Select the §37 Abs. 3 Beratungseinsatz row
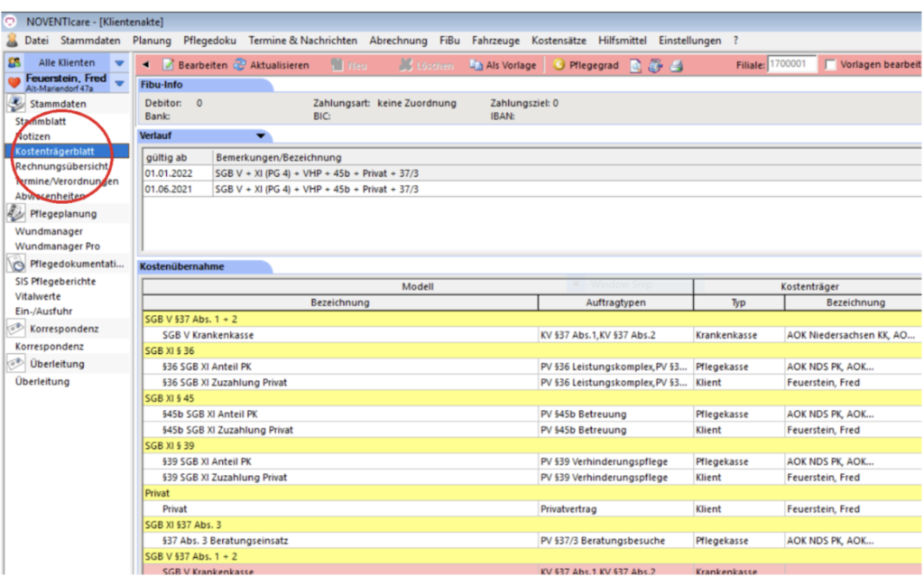Screen dimensions: 924x577 click(x=532, y=541)
